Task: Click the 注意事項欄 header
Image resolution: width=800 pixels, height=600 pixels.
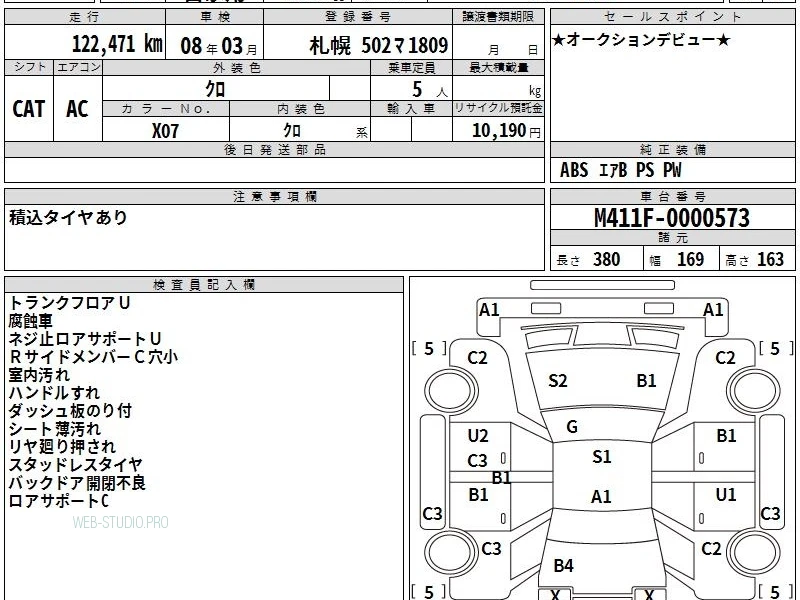Action: coord(275,196)
